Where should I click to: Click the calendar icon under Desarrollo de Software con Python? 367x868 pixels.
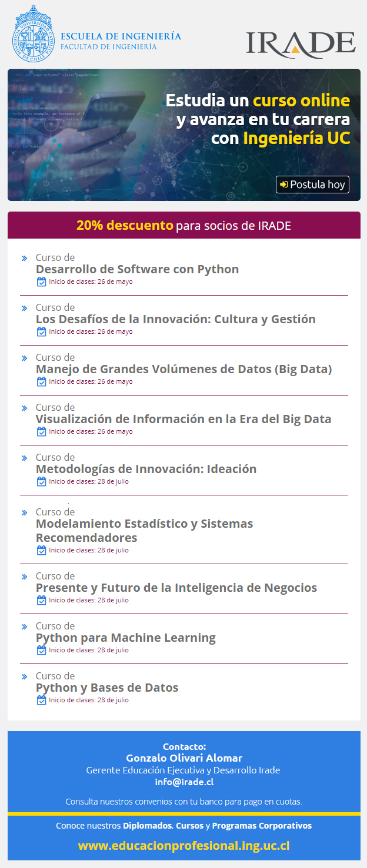pyautogui.click(x=42, y=281)
